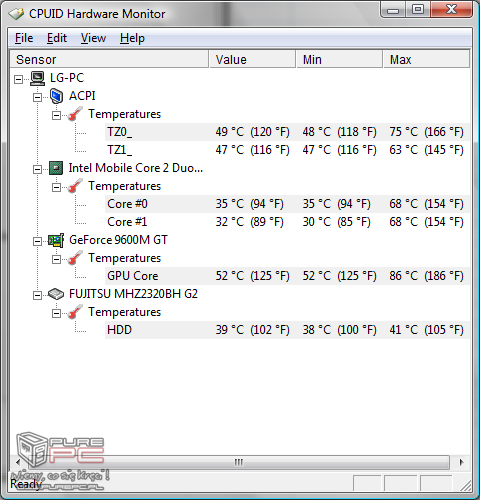This screenshot has width=480, height=500.
Task: Click the thermometer icon under GeForce 9600M GT
Action: click(75, 258)
